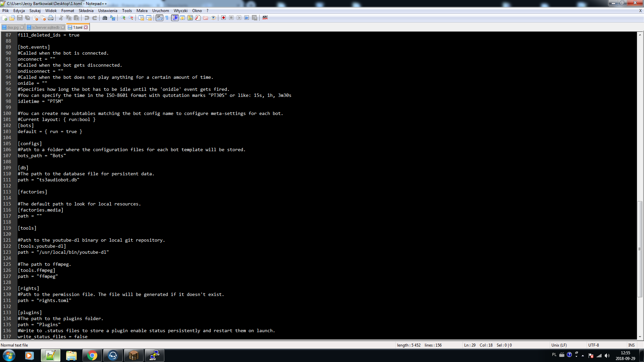Image resolution: width=644 pixels, height=362 pixels.
Task: Click the Print toolbar icon
Action: [51, 18]
